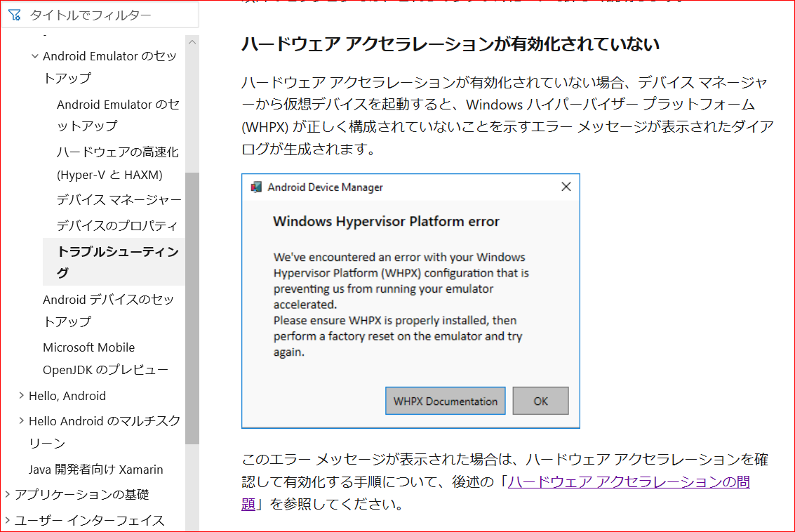Expand the Hello Android のマルチスクリーン chevron

[21, 420]
